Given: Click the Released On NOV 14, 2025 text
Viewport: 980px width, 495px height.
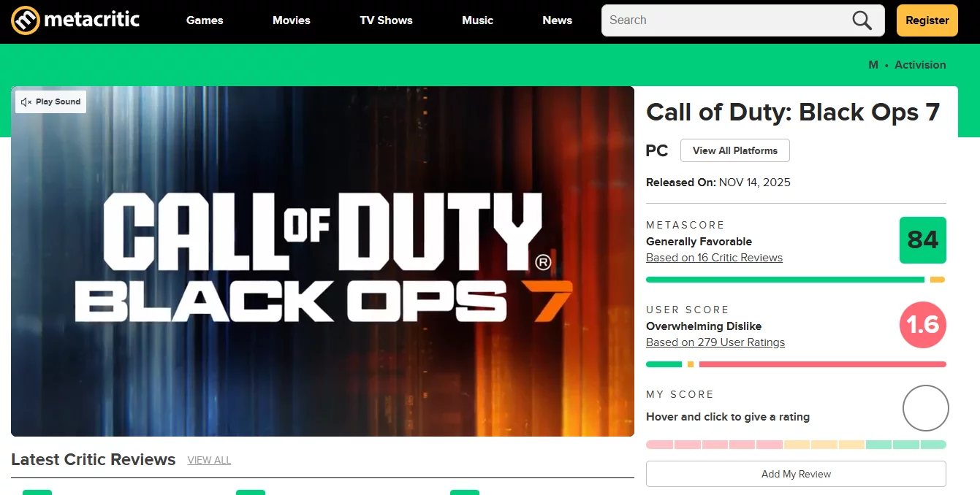Looking at the screenshot, I should (718, 183).
